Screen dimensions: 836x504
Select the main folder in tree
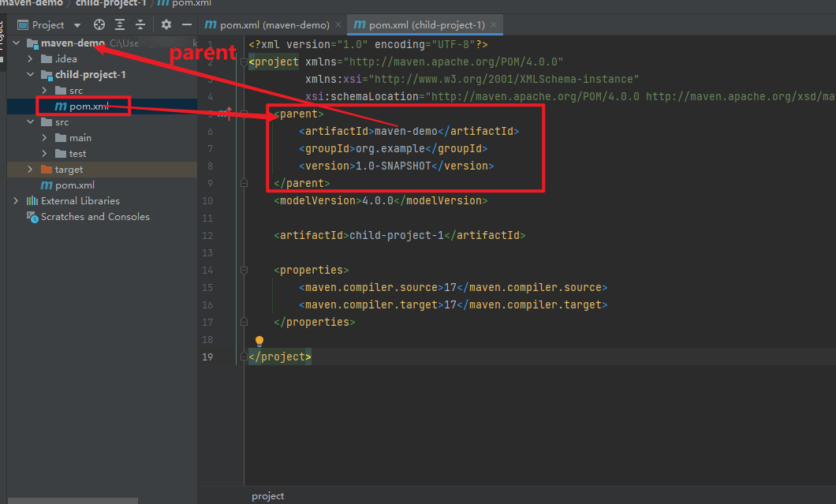coord(80,137)
